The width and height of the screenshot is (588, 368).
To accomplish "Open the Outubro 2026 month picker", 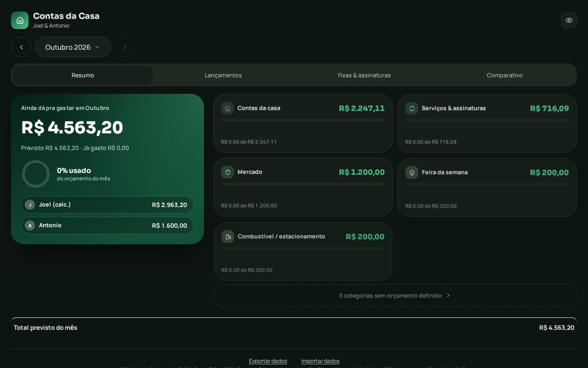I will 73,47.
